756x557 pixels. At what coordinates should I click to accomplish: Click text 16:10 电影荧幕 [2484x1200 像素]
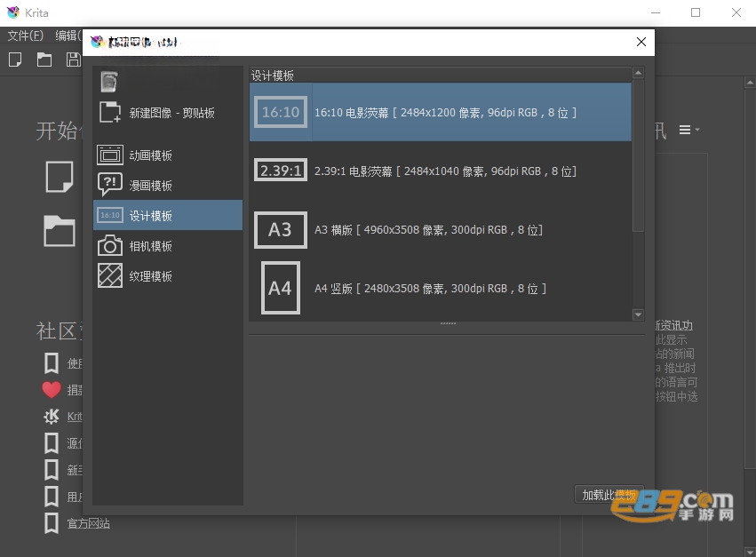point(445,113)
